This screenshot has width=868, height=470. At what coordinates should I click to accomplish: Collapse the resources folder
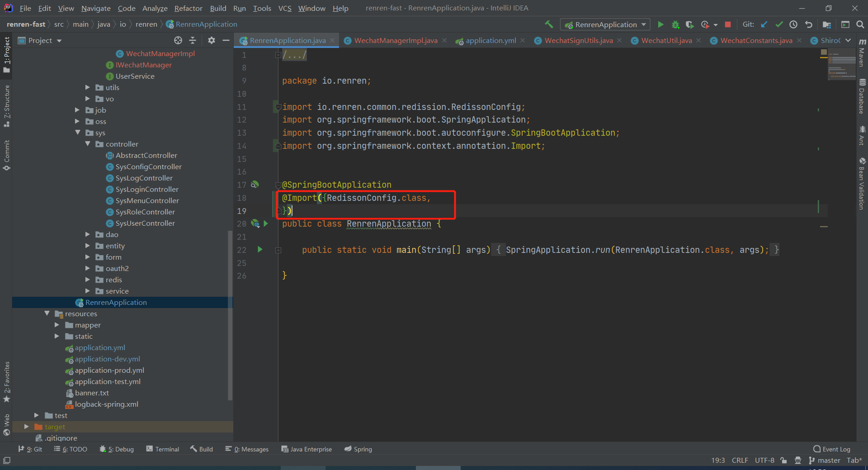[47, 313]
